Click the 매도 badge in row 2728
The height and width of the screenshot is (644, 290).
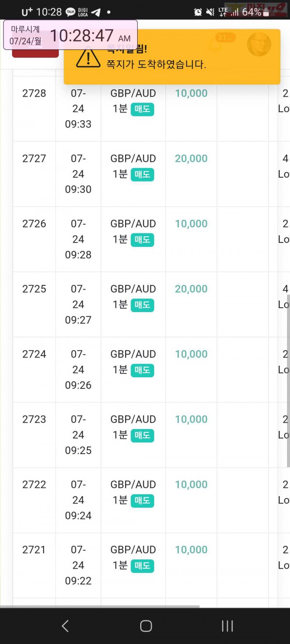coord(142,109)
